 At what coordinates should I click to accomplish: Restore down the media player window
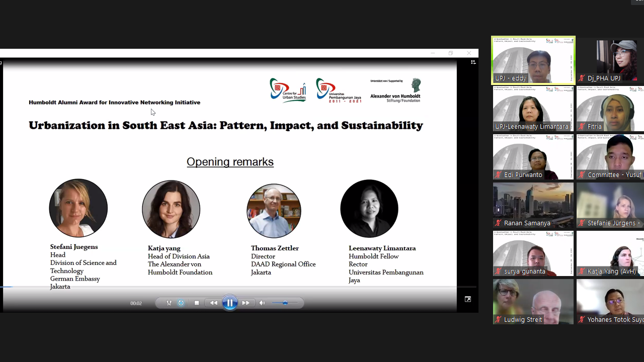pos(451,53)
